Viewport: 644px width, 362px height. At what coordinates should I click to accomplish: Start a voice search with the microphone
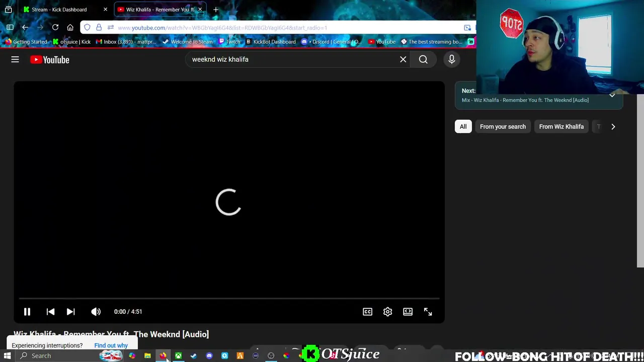point(451,59)
